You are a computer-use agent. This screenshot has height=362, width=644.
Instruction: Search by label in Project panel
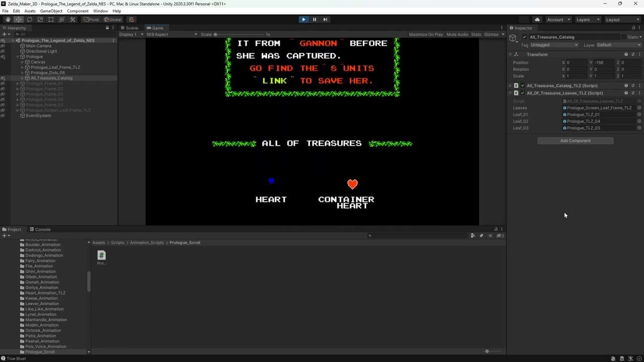click(481, 235)
